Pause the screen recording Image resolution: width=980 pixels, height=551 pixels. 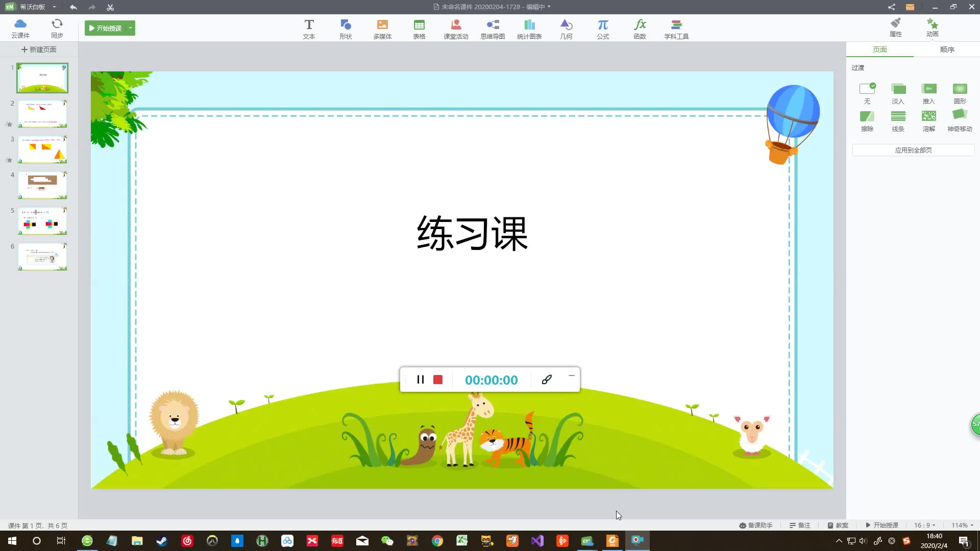(x=421, y=380)
